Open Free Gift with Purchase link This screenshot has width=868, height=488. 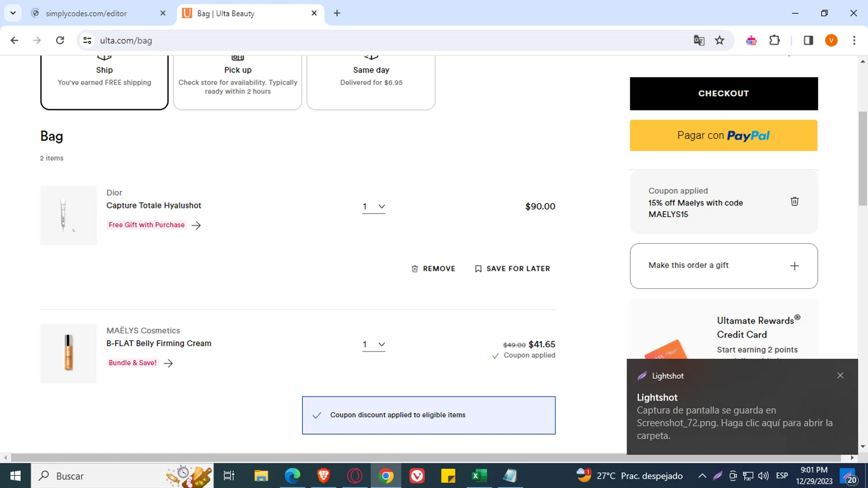coord(154,225)
